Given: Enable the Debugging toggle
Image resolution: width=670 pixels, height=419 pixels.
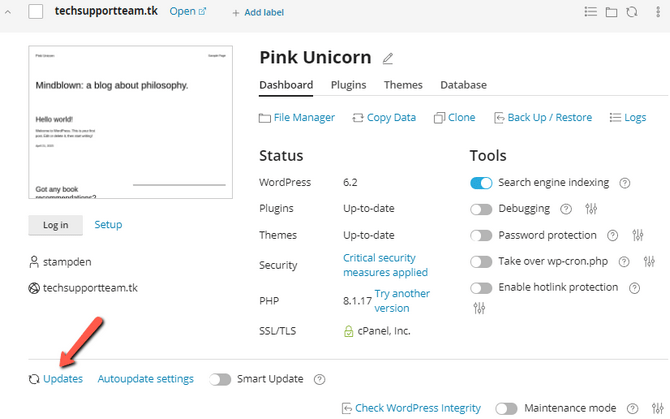Looking at the screenshot, I should coord(481,209).
